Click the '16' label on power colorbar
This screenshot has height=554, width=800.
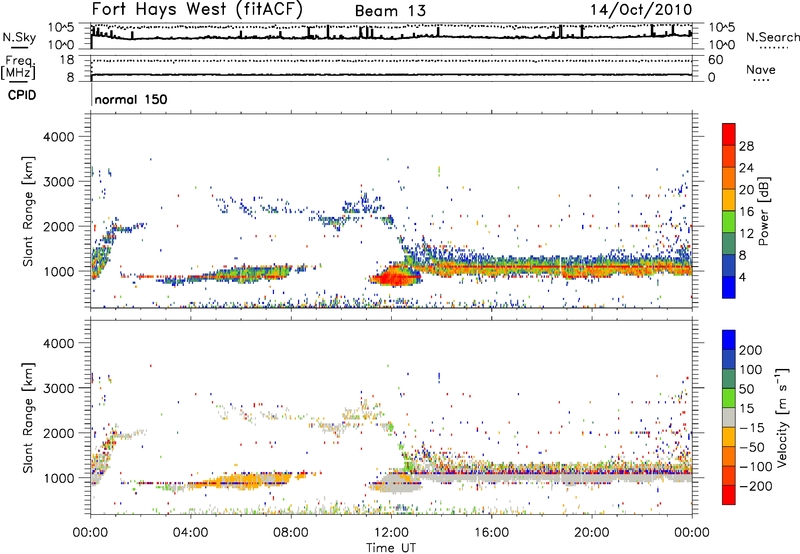[746, 212]
